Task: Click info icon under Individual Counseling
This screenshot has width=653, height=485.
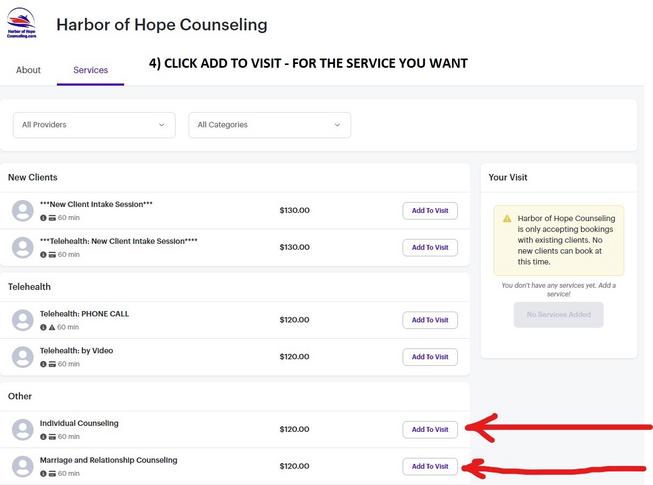Action: 43,437
